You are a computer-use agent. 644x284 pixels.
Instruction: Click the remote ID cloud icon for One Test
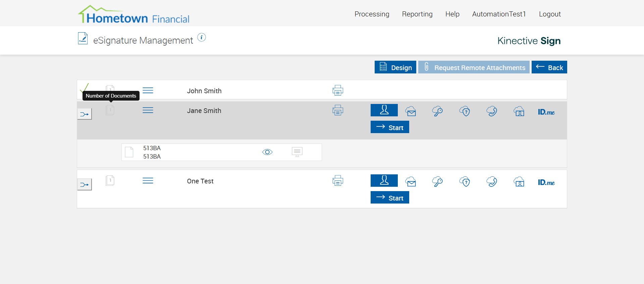tap(519, 181)
